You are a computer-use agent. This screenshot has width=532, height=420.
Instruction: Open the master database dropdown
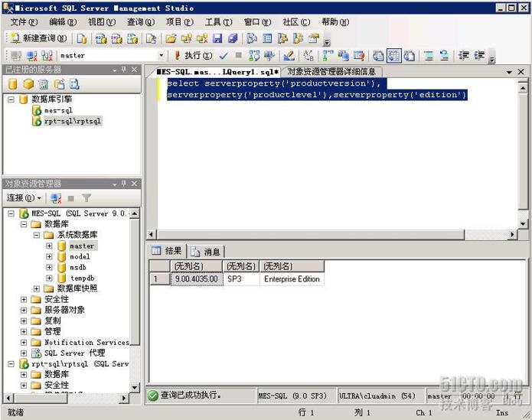(x=162, y=56)
